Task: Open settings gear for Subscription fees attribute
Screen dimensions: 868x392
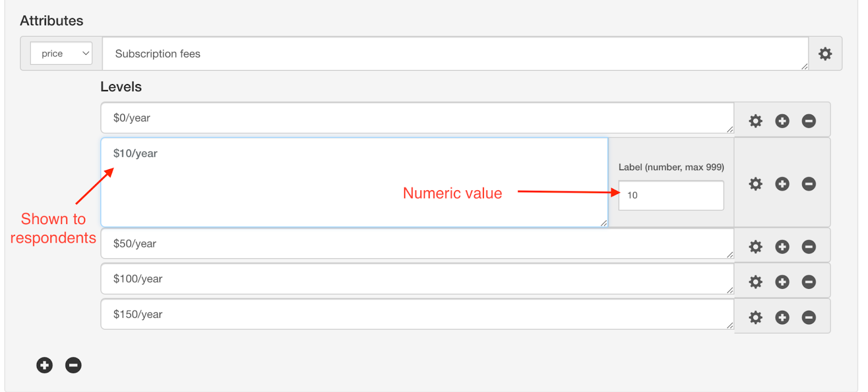Action: [x=825, y=54]
